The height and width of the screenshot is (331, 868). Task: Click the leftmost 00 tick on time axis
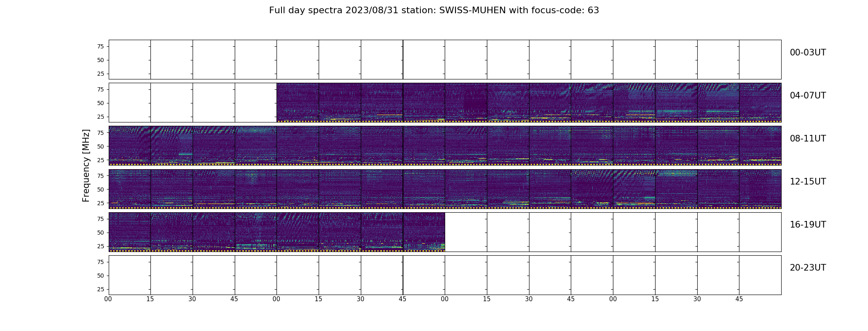point(108,299)
